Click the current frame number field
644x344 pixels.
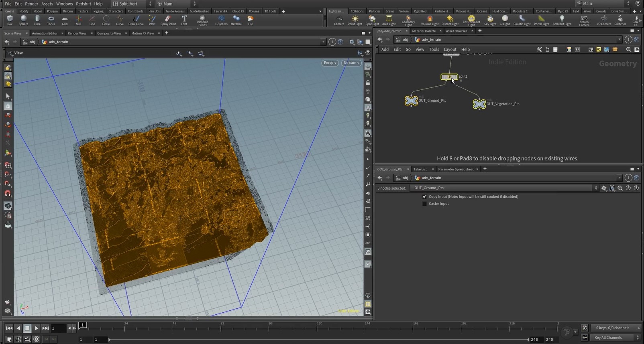coord(58,328)
